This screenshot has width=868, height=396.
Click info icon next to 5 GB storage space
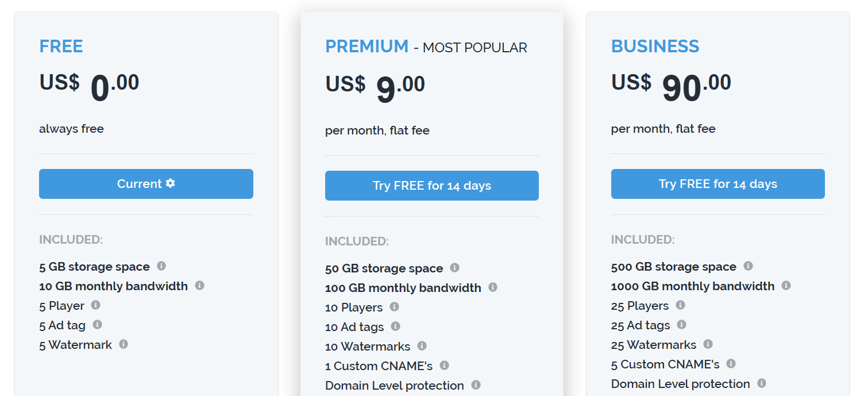pyautogui.click(x=161, y=266)
